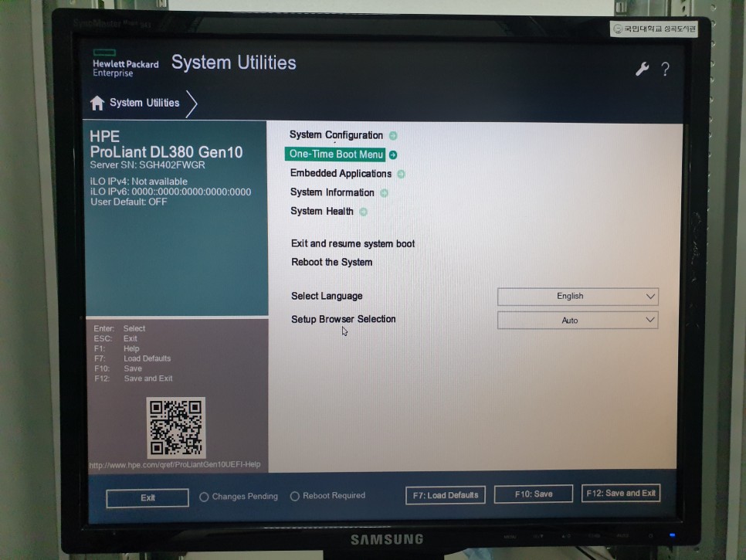Click System Utilities breadcrumb link
This screenshot has width=746, height=560.
144,103
